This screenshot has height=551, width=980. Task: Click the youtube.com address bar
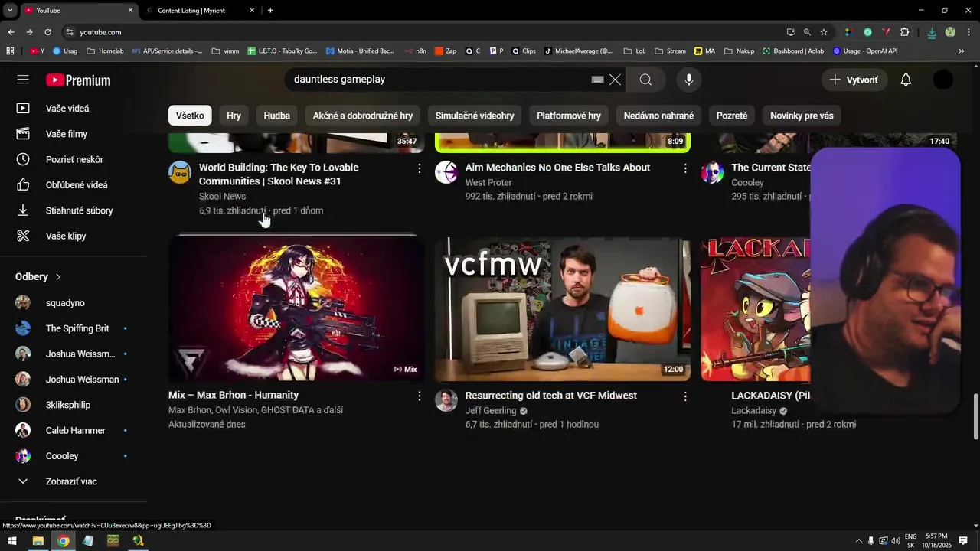(x=421, y=32)
